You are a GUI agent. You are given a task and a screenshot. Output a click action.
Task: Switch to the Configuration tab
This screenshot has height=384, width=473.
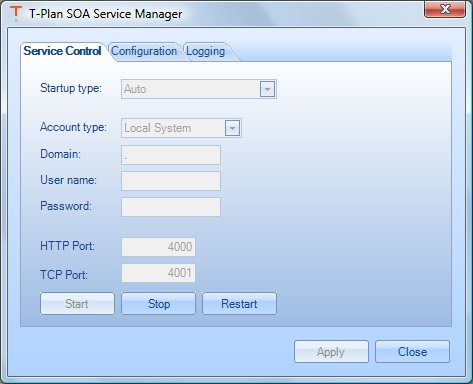point(144,51)
